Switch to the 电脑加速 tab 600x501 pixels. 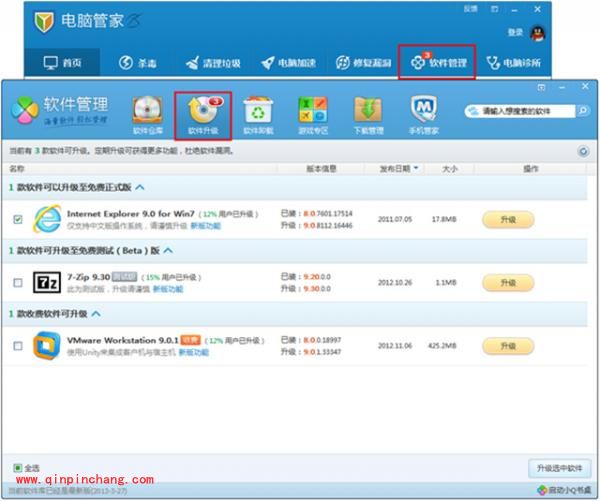click(289, 62)
